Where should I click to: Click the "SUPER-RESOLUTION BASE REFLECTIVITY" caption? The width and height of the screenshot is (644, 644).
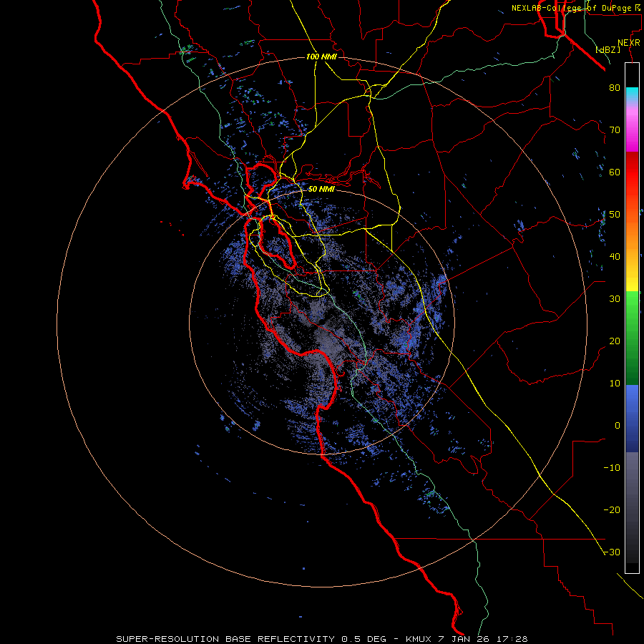tap(225, 639)
